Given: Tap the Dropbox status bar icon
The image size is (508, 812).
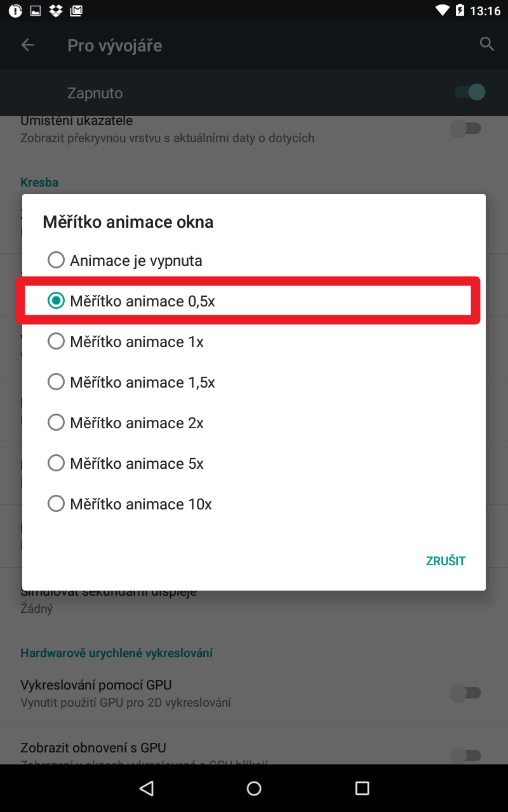Looking at the screenshot, I should click(x=56, y=11).
